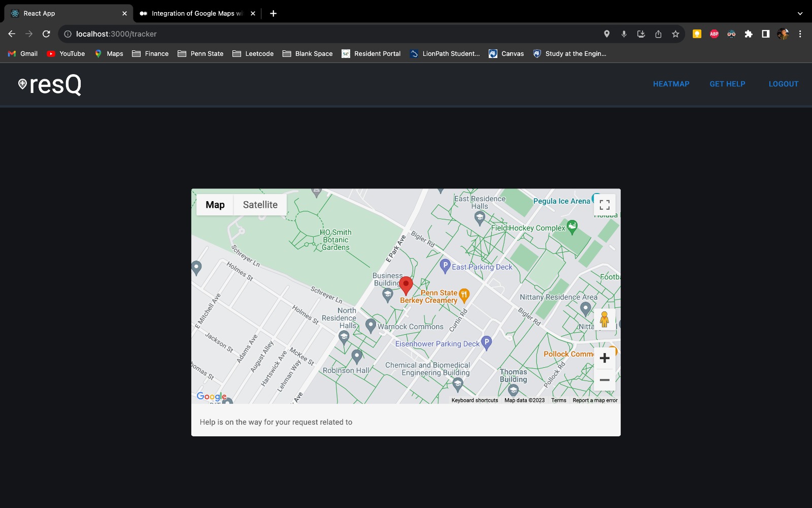Expand the tab search chevron

800,14
